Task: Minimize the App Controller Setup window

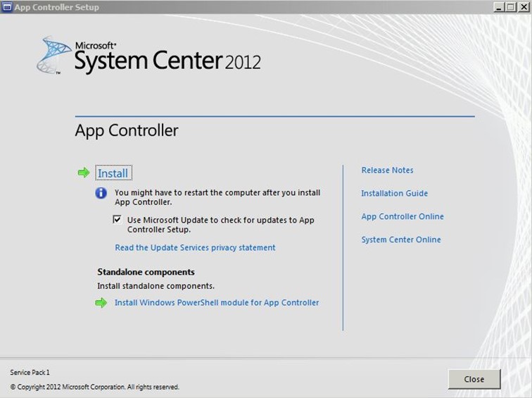Action: tap(498, 7)
